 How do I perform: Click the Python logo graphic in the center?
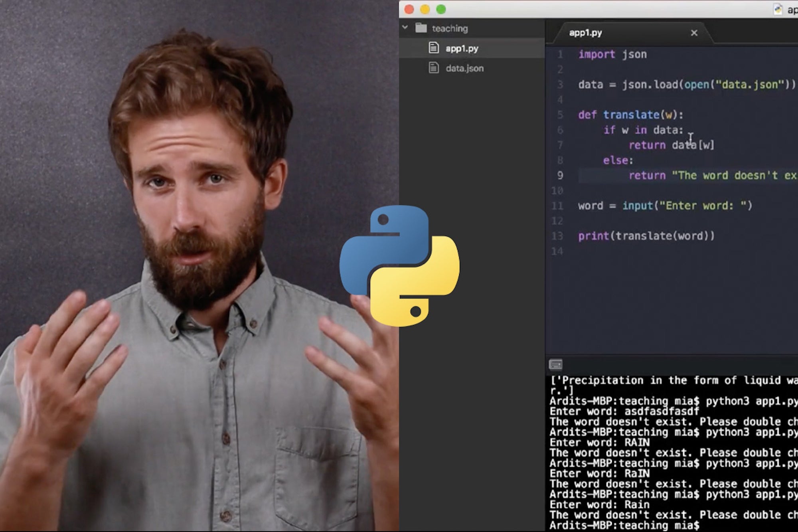[x=399, y=263]
